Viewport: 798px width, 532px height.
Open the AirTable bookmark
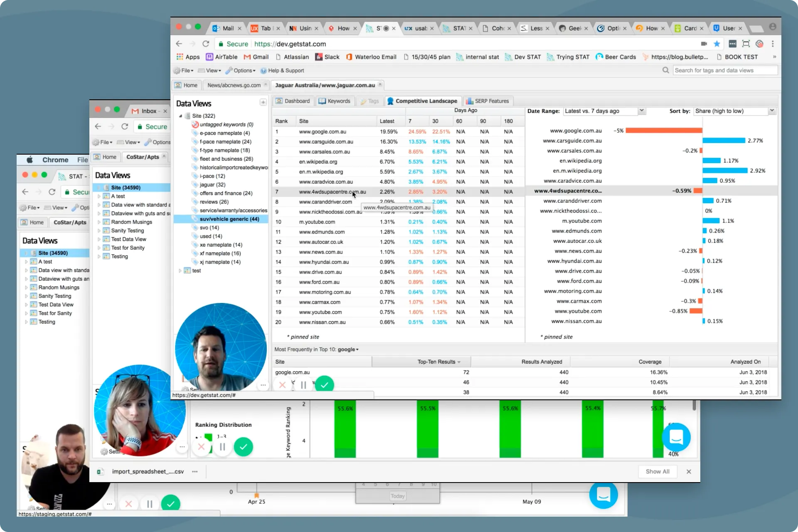(x=222, y=57)
